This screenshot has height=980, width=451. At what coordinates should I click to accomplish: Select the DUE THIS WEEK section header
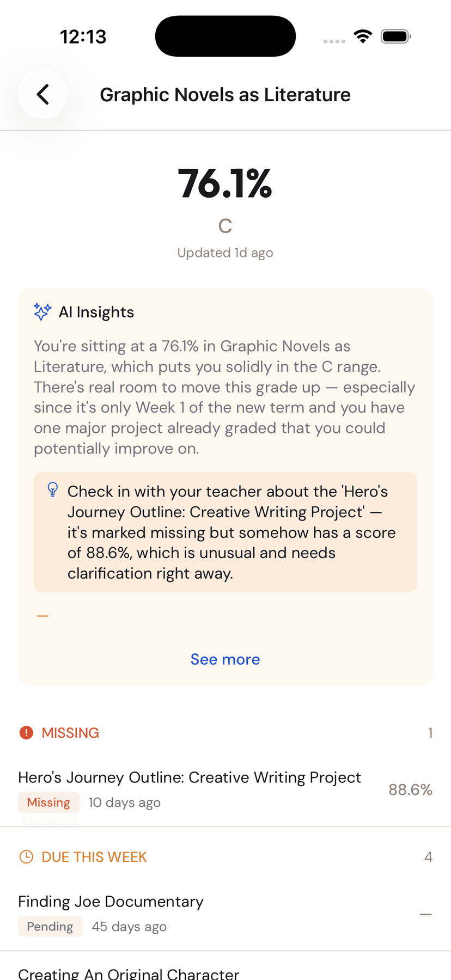[x=94, y=857]
